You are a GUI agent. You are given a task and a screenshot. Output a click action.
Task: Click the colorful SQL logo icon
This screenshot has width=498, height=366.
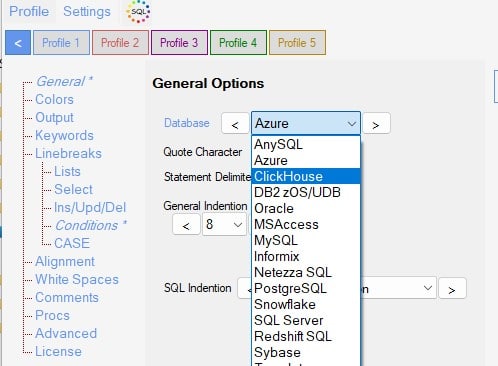point(138,12)
